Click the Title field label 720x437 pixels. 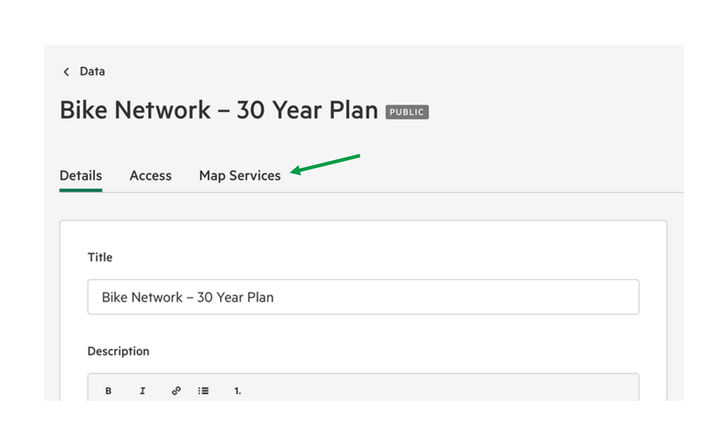point(100,257)
